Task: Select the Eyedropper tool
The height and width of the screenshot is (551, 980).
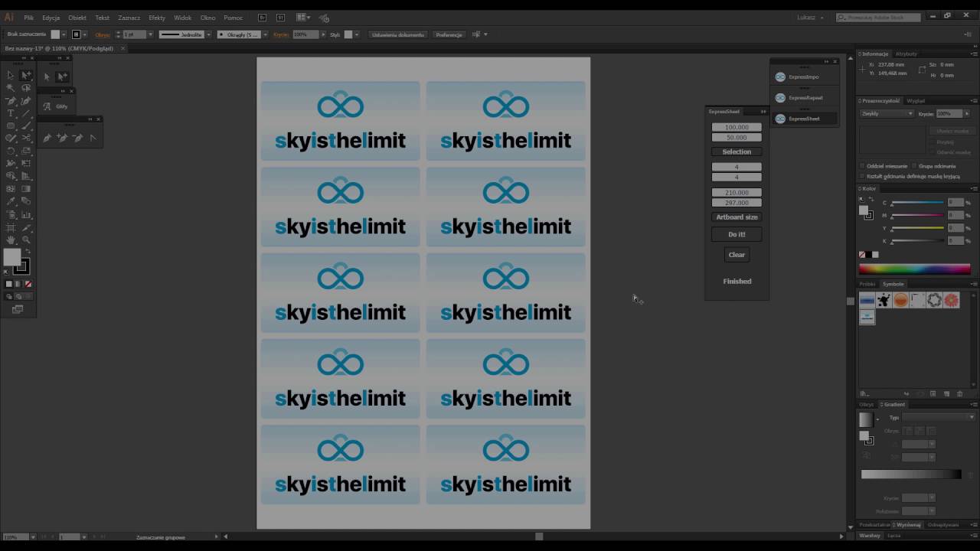Action: click(x=11, y=201)
